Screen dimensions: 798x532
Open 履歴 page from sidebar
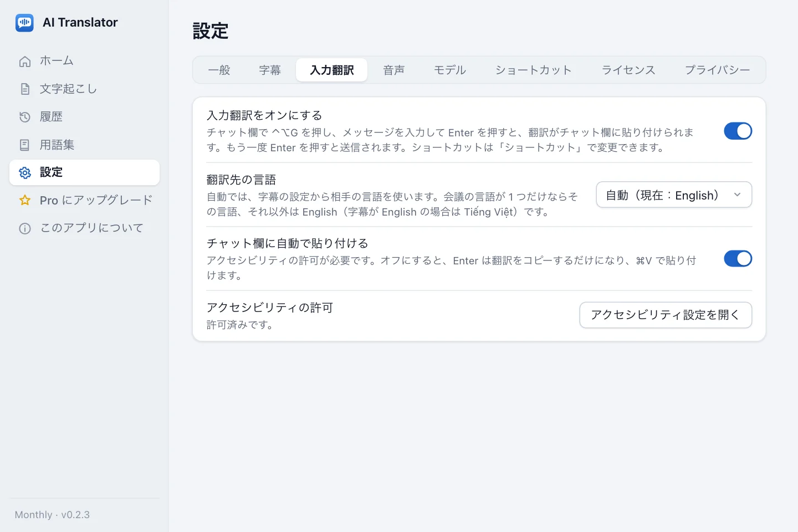tap(84, 116)
